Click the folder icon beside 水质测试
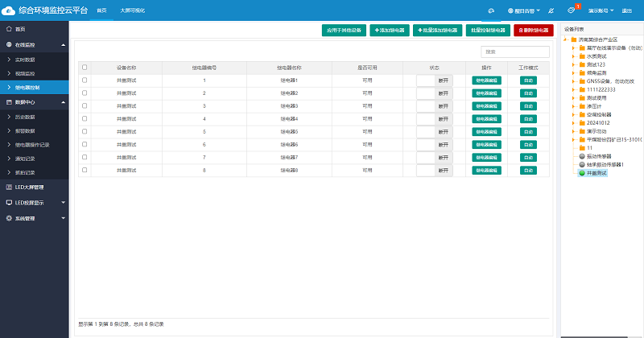This screenshot has width=644, height=338. [x=582, y=56]
